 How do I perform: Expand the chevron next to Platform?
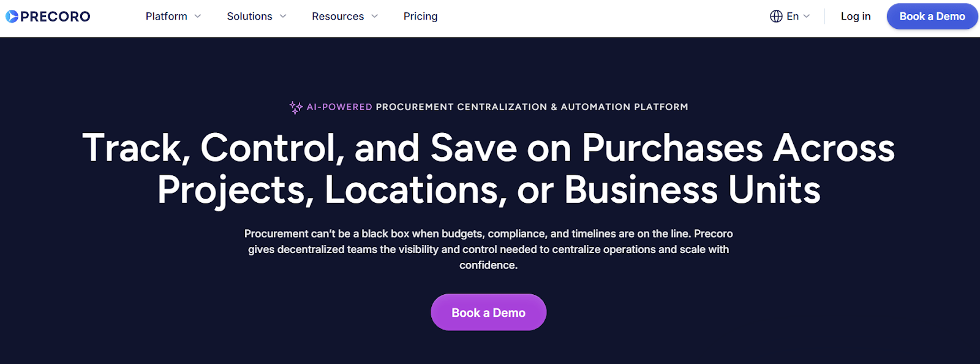198,17
